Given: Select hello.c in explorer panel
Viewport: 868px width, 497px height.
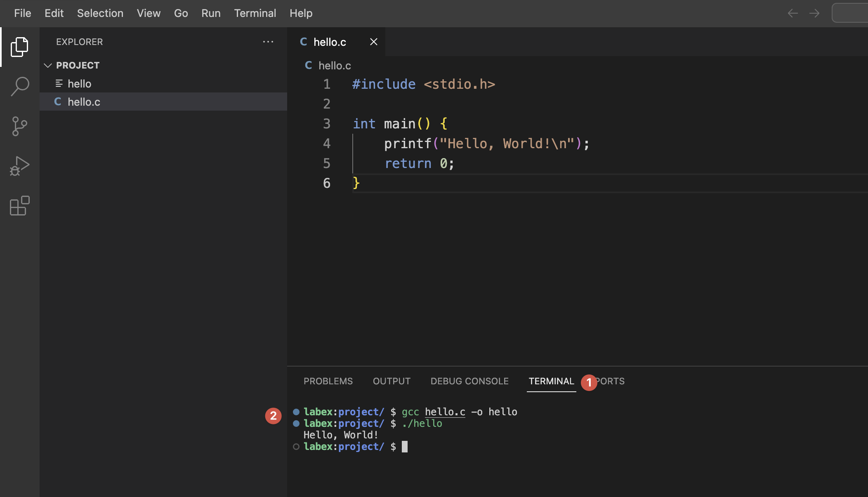Looking at the screenshot, I should click(x=83, y=102).
